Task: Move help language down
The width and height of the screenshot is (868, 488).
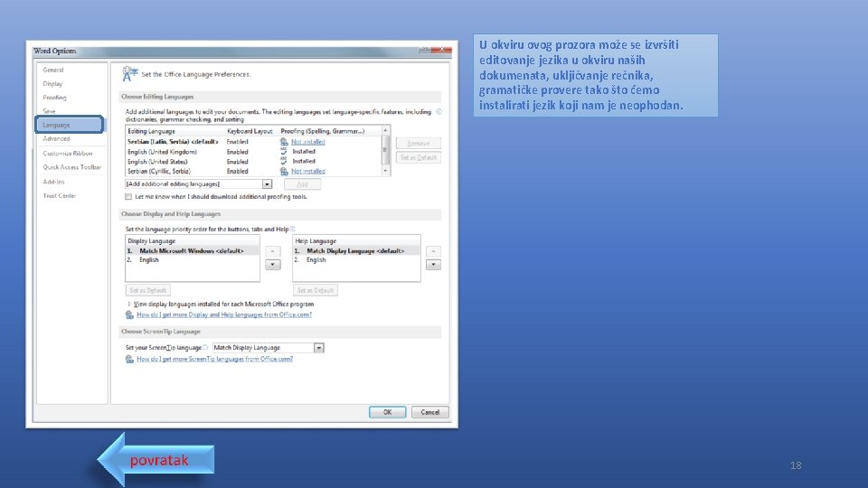Action: click(x=433, y=265)
